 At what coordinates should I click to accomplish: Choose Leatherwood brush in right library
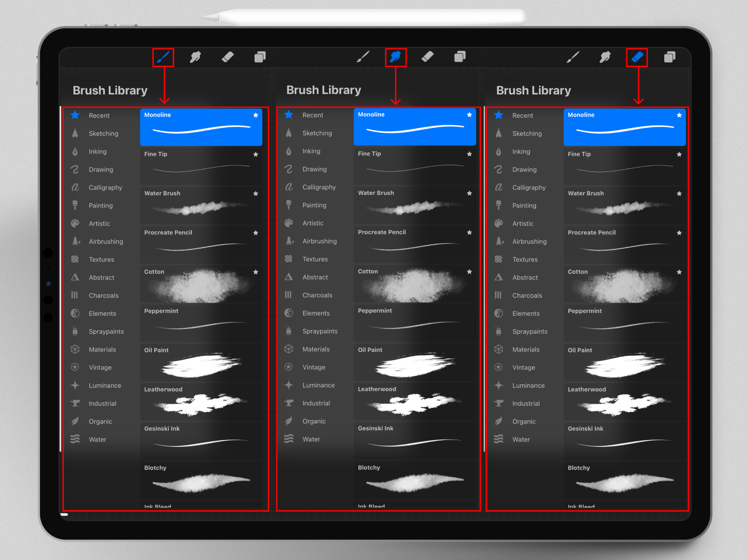[x=625, y=401]
